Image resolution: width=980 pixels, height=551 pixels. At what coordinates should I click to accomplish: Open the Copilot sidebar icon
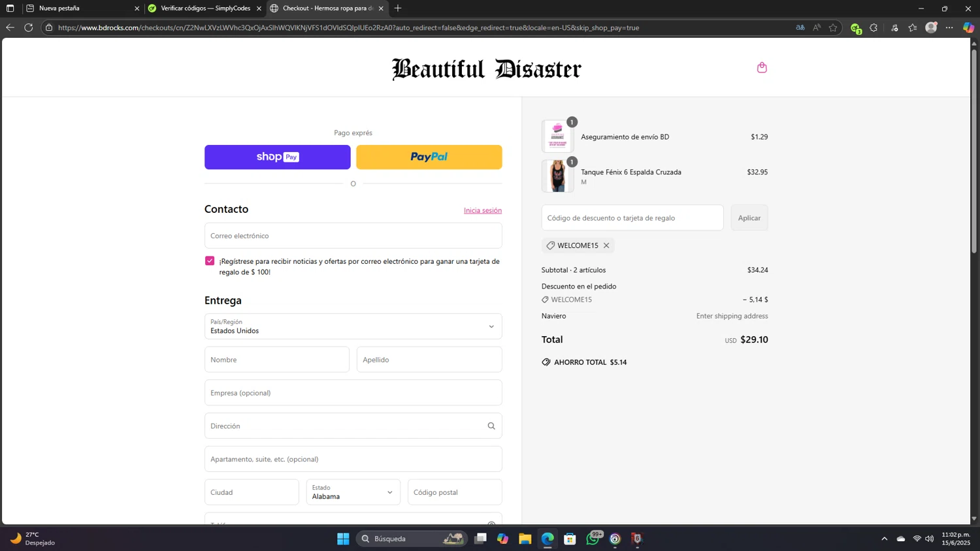click(x=968, y=27)
